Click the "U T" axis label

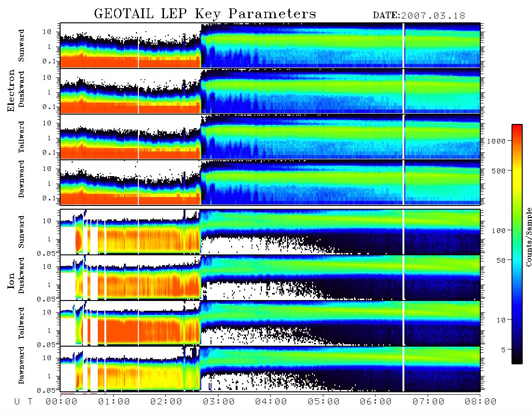[x=23, y=402]
